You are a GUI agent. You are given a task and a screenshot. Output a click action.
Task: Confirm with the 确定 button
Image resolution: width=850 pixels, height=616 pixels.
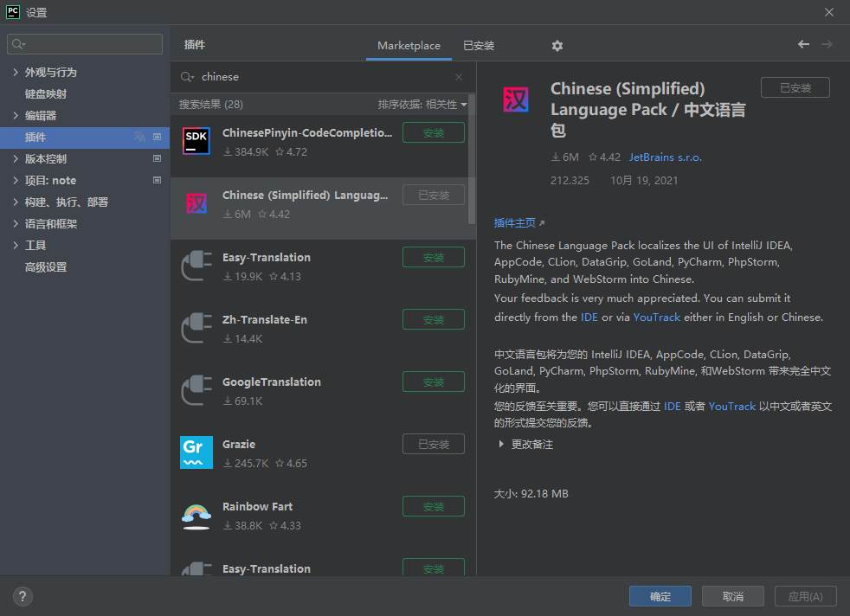[x=660, y=596]
